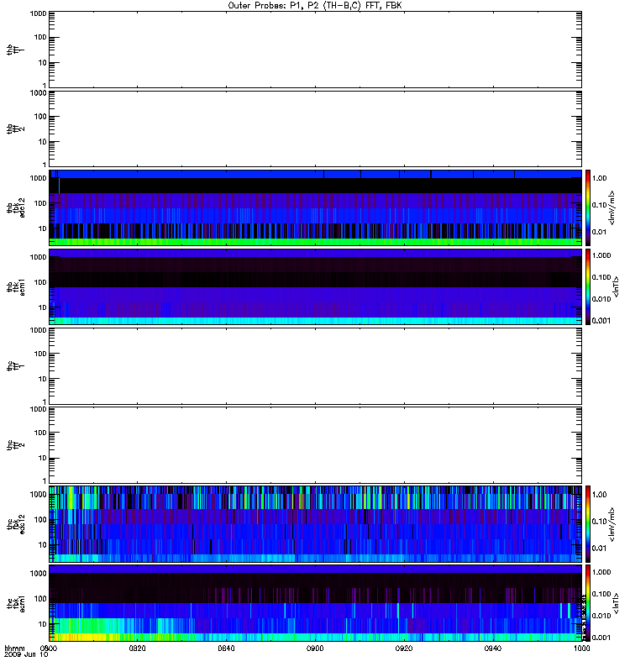The width and height of the screenshot is (630, 672).
Task: Click the '1.00' value on thb edc12 color bar
Action: pyautogui.click(x=599, y=178)
